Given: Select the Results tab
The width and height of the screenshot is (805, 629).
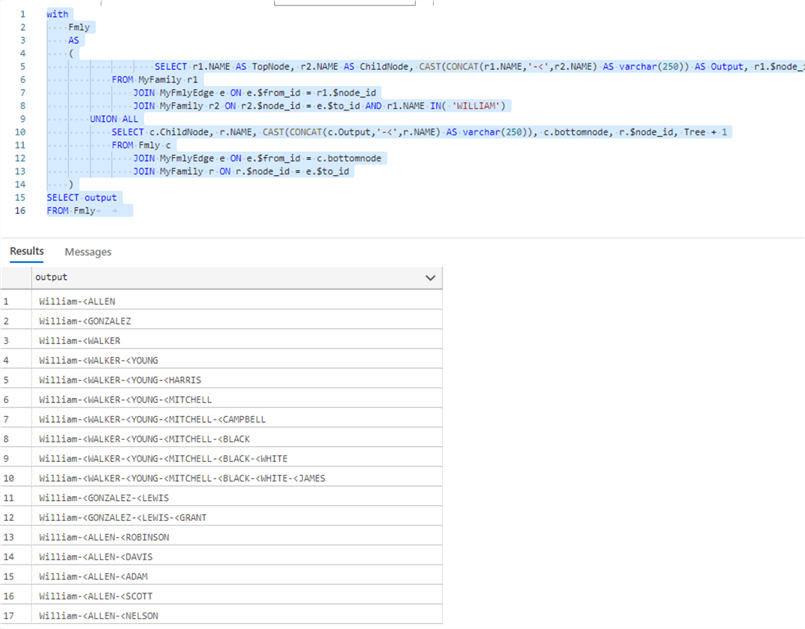Looking at the screenshot, I should [x=27, y=252].
